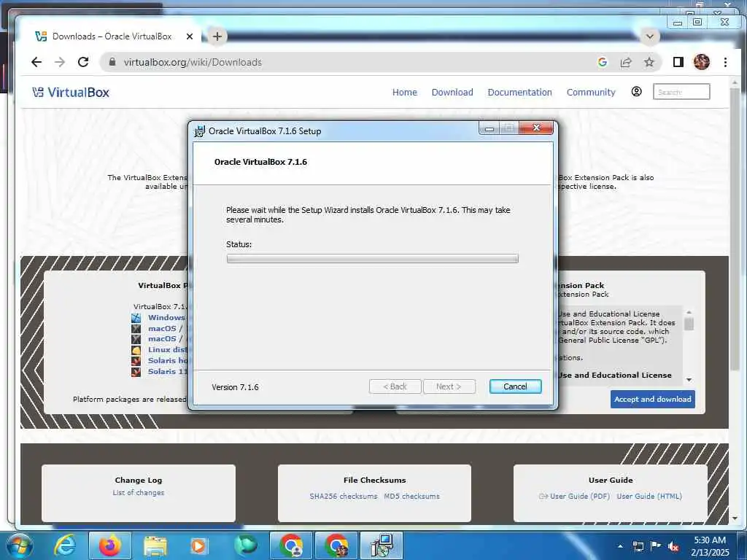Click the user account icon on the website
Viewport: 747px width, 560px height.
coord(636,91)
